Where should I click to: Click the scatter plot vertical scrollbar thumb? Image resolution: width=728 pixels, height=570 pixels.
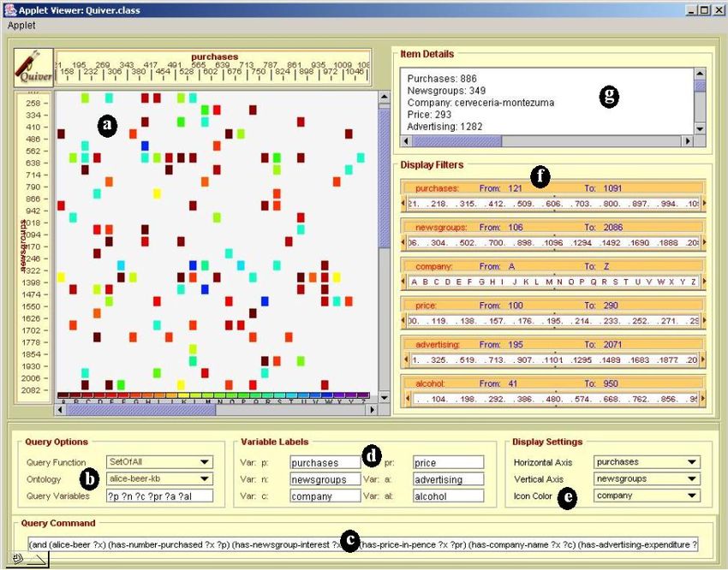tap(384, 179)
